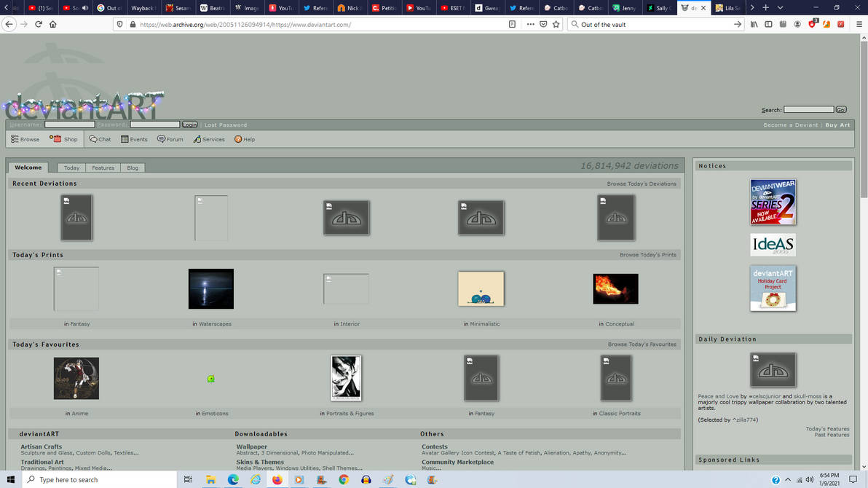
Task: Open the Anime favourite thumbnail
Action: coord(76,378)
